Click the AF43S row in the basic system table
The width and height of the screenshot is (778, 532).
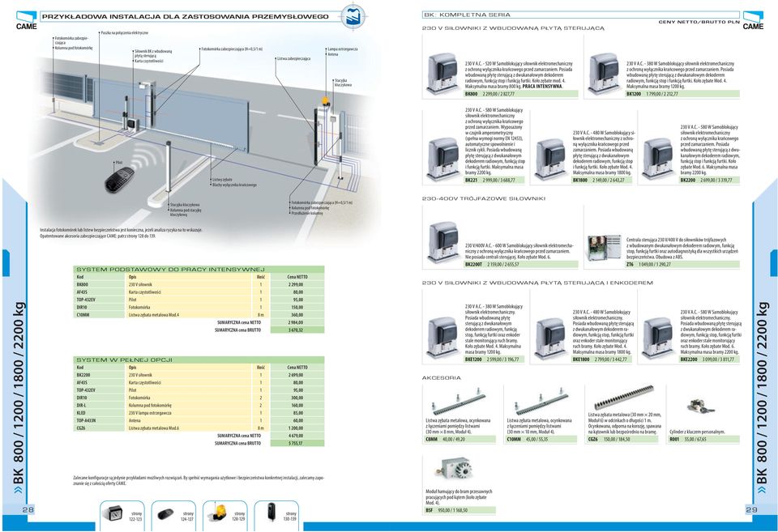[199, 292]
